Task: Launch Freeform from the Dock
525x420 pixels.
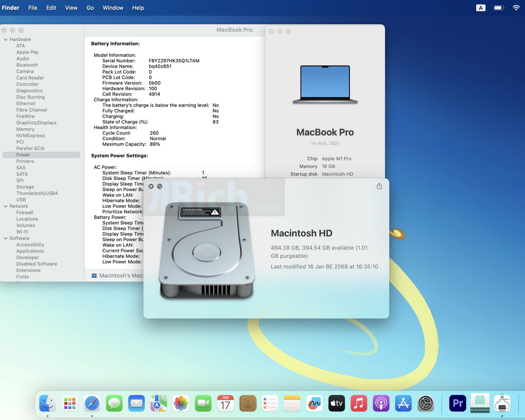Action: click(x=314, y=404)
